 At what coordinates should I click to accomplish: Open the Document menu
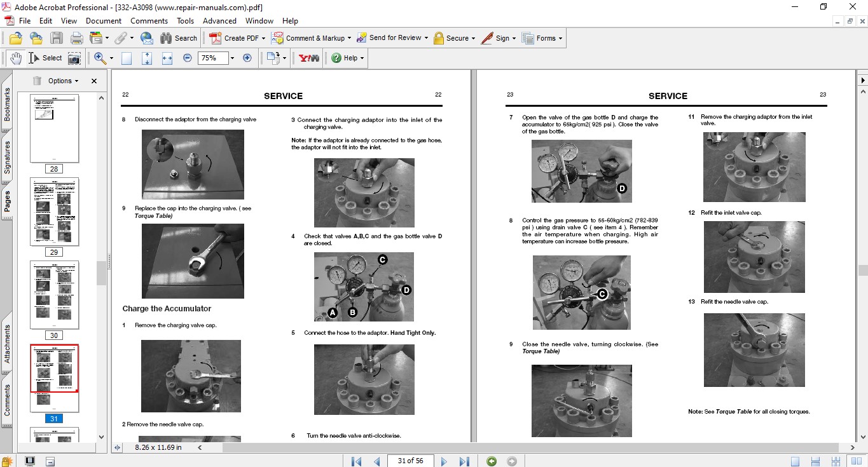click(103, 20)
